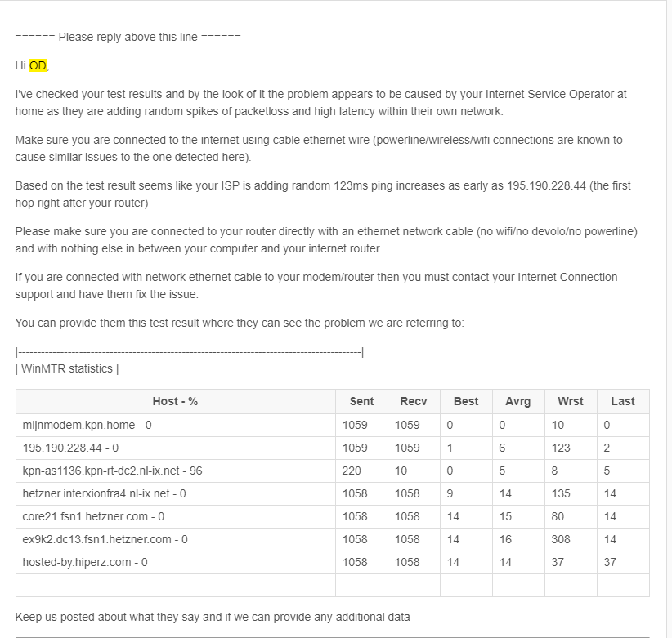Screen dimensions: 672x638
Task: Select the core21.fsn1.hetzner.com host cell
Action: [x=175, y=516]
